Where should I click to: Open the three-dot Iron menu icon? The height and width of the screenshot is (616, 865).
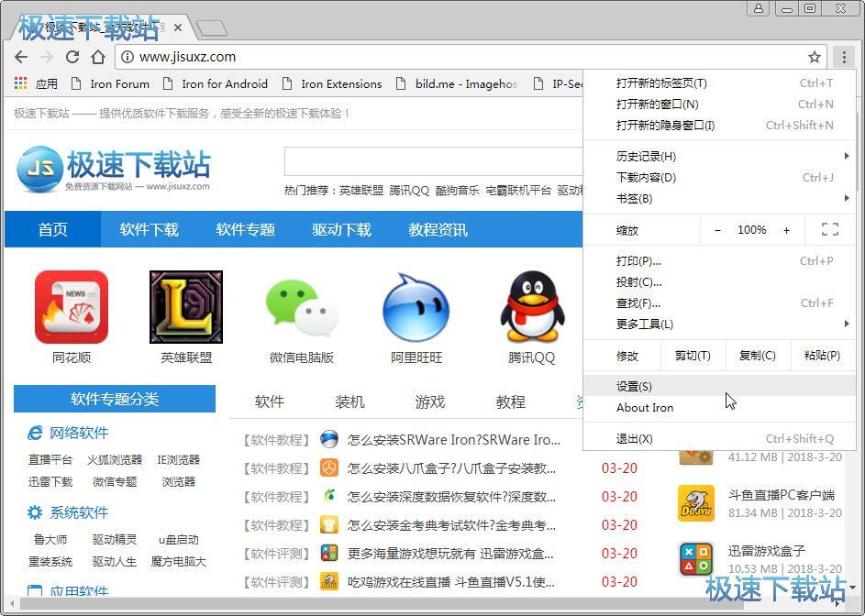point(843,57)
